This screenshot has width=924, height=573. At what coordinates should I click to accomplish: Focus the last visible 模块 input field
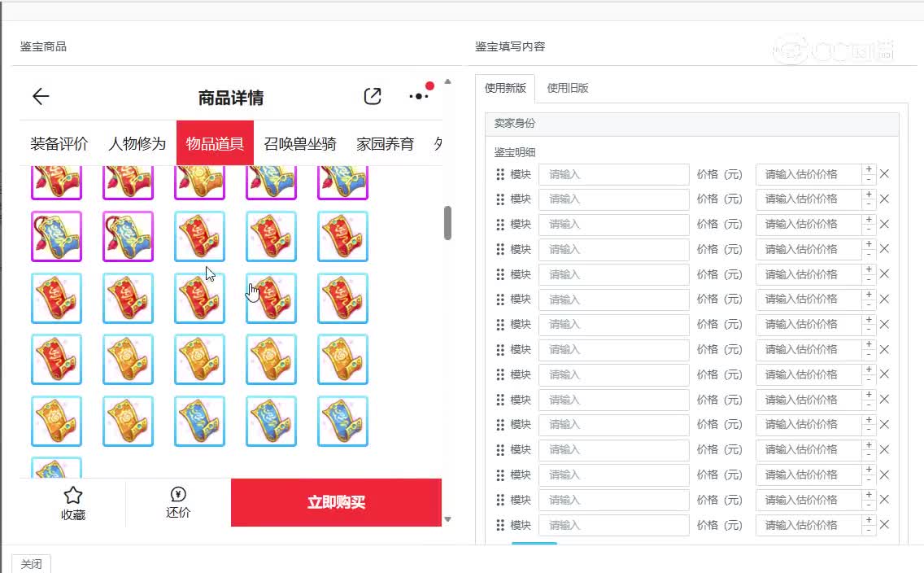613,525
